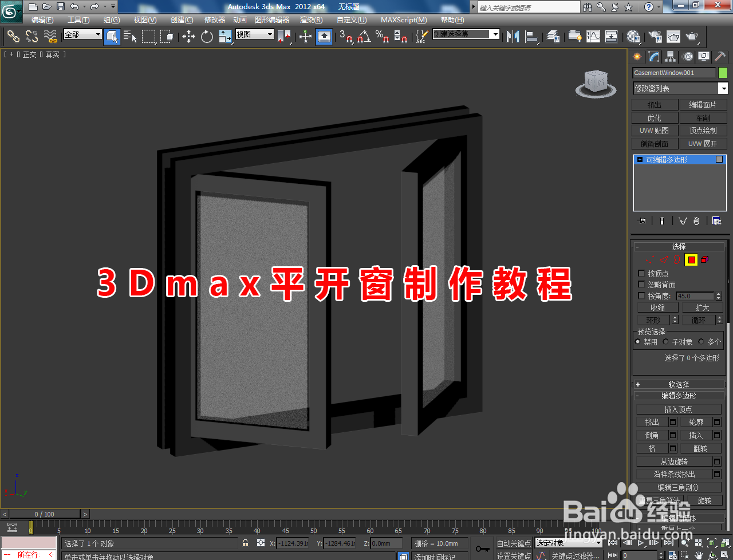Open the 渲染(R) menu
Image resolution: width=733 pixels, height=560 pixels.
coord(312,19)
